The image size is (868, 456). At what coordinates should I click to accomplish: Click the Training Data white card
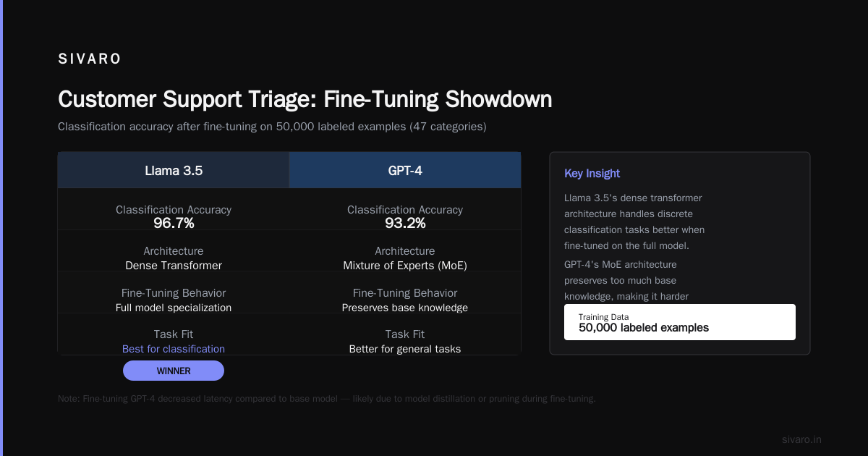[680, 322]
